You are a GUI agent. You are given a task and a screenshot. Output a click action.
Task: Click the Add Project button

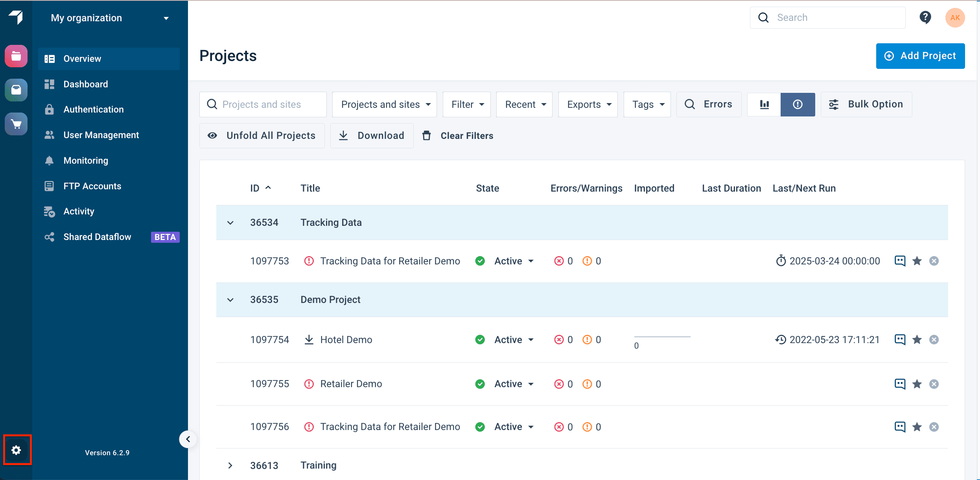pyautogui.click(x=920, y=56)
